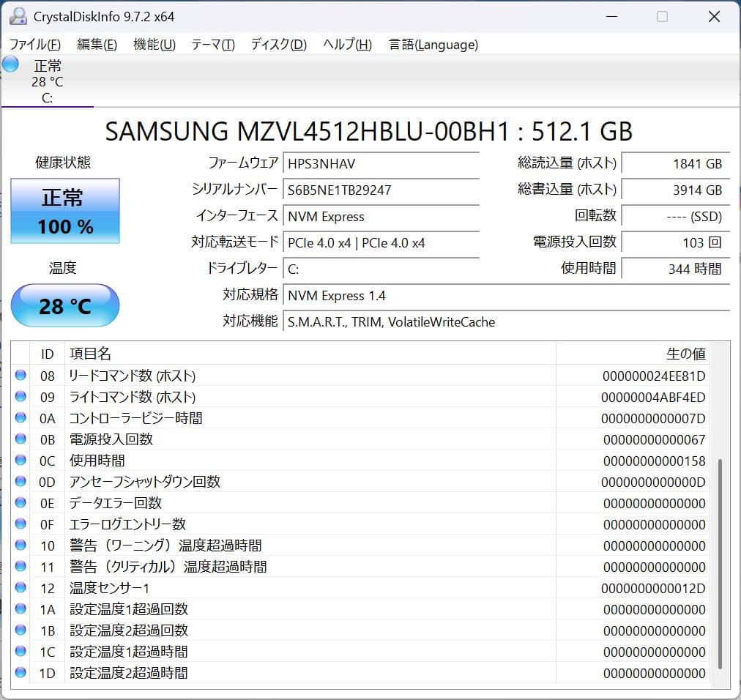This screenshot has width=741, height=700.
Task: Click the 28 °C temperature button
Action: 65,305
